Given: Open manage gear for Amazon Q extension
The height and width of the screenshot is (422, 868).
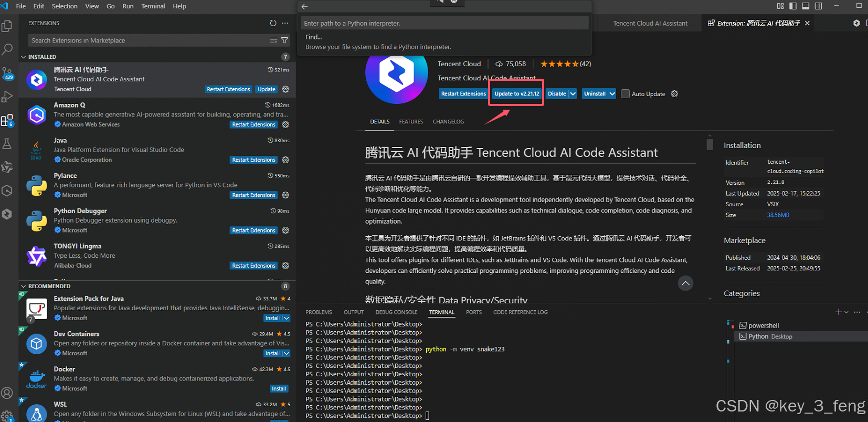Looking at the screenshot, I should pyautogui.click(x=285, y=124).
